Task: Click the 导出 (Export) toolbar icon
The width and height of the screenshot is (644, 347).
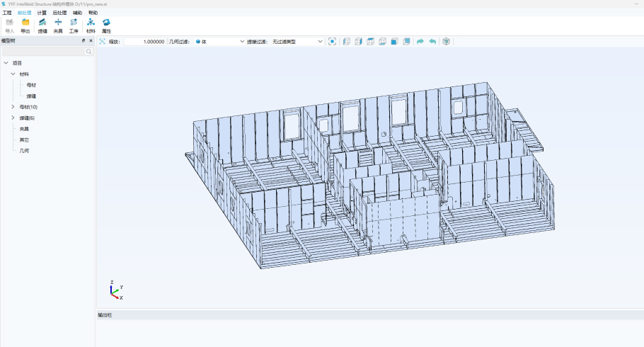Action: 25,25
